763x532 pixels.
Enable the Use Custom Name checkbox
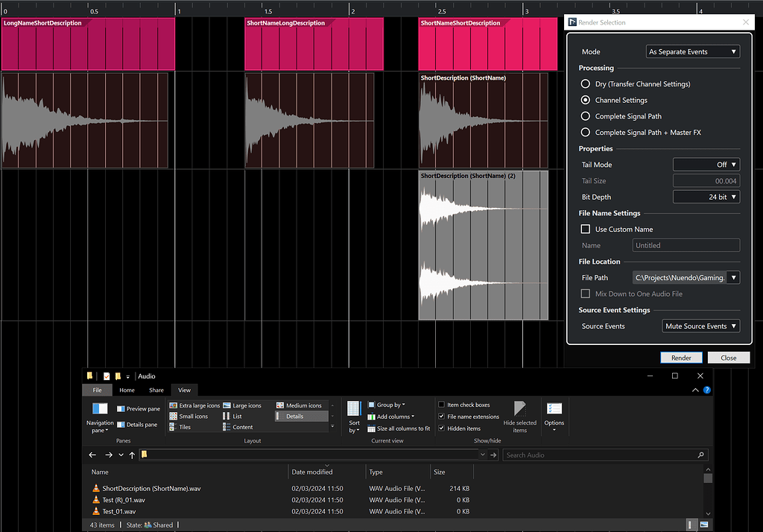coord(586,229)
